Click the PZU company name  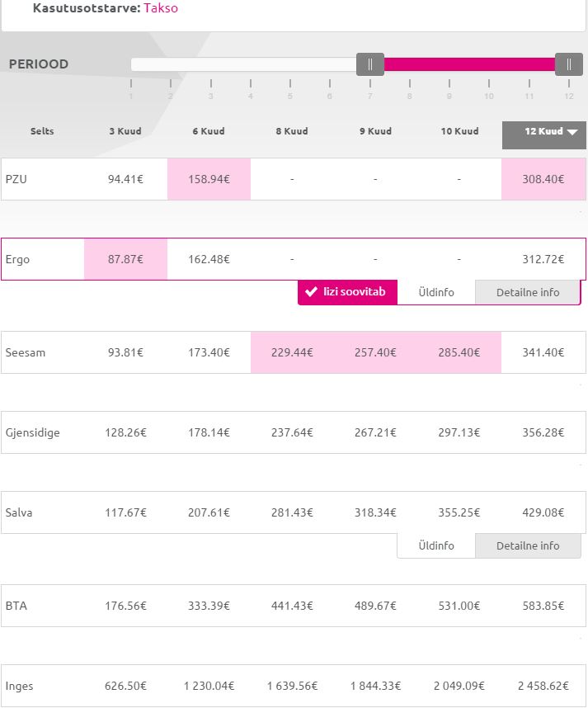pyautogui.click(x=16, y=179)
